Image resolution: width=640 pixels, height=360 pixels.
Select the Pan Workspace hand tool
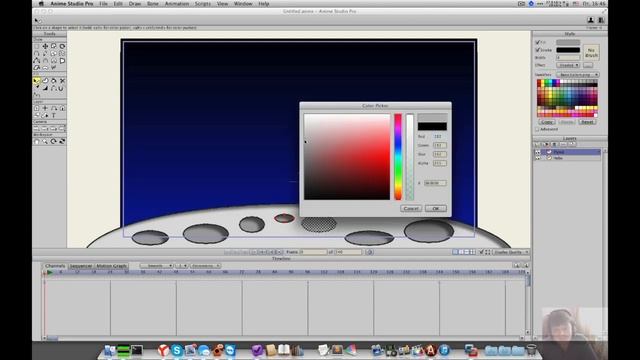[37, 141]
